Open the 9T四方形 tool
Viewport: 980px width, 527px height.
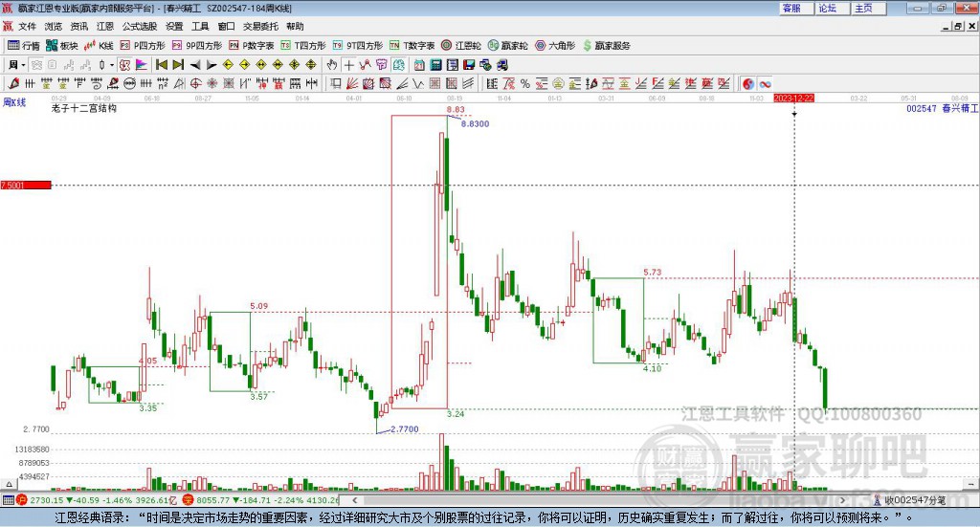pos(358,46)
